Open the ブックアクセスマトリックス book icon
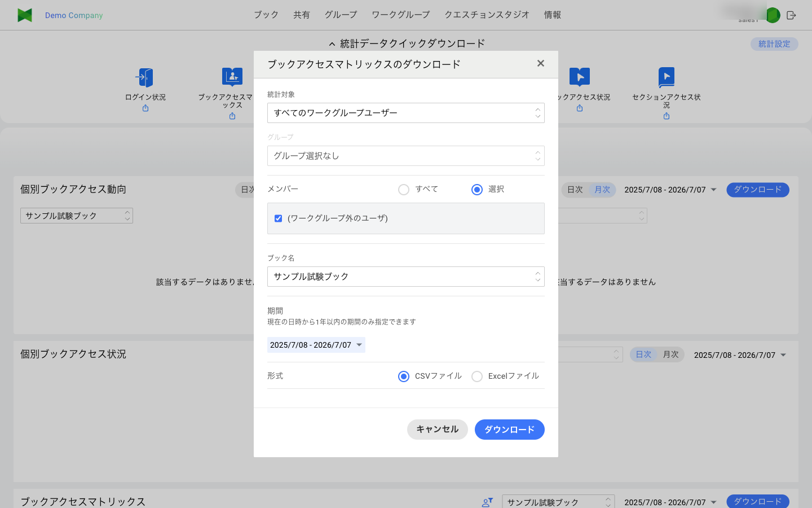 232,77
